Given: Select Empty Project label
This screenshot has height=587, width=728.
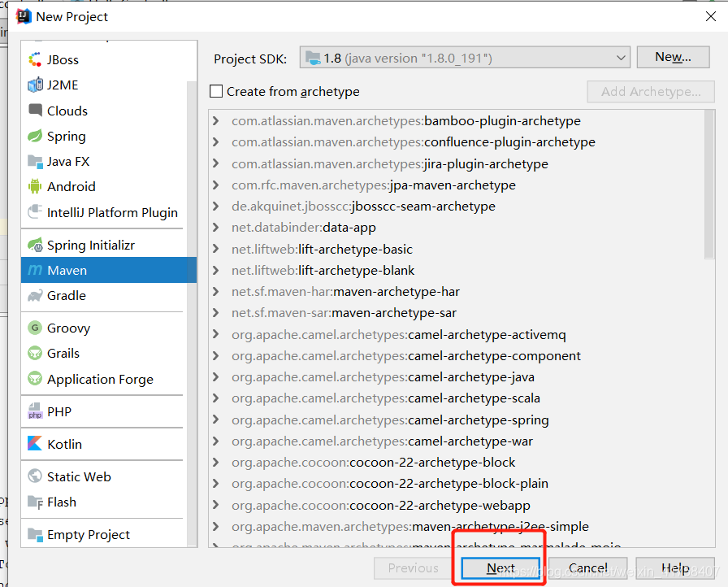Looking at the screenshot, I should click(x=89, y=535).
